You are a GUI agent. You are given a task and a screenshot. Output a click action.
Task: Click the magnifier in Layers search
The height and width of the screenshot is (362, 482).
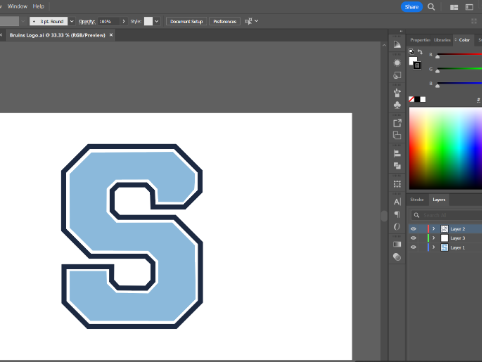pyautogui.click(x=416, y=215)
